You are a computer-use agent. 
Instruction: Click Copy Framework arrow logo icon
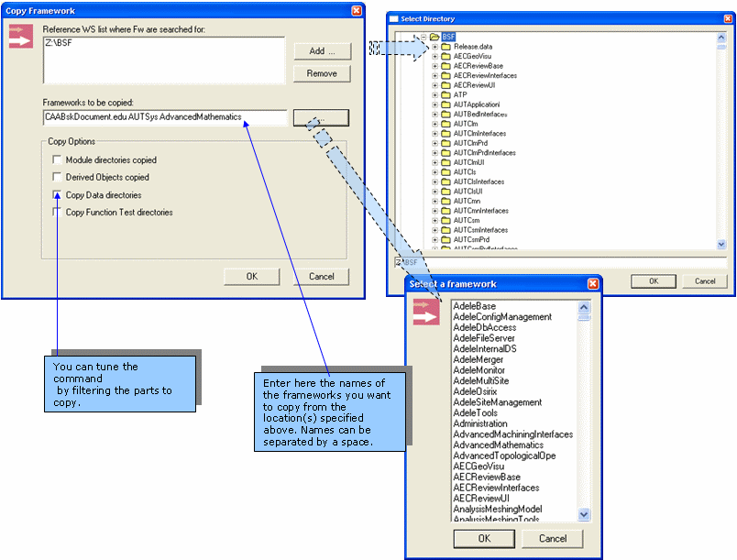(21, 36)
